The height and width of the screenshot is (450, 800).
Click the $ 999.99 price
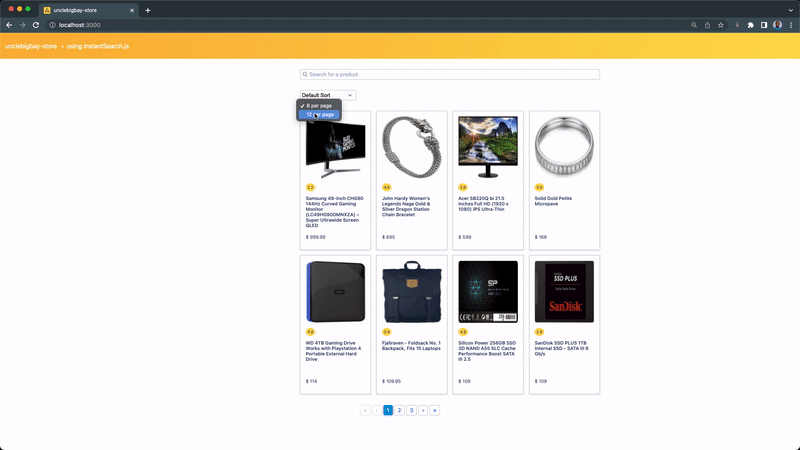tap(315, 237)
